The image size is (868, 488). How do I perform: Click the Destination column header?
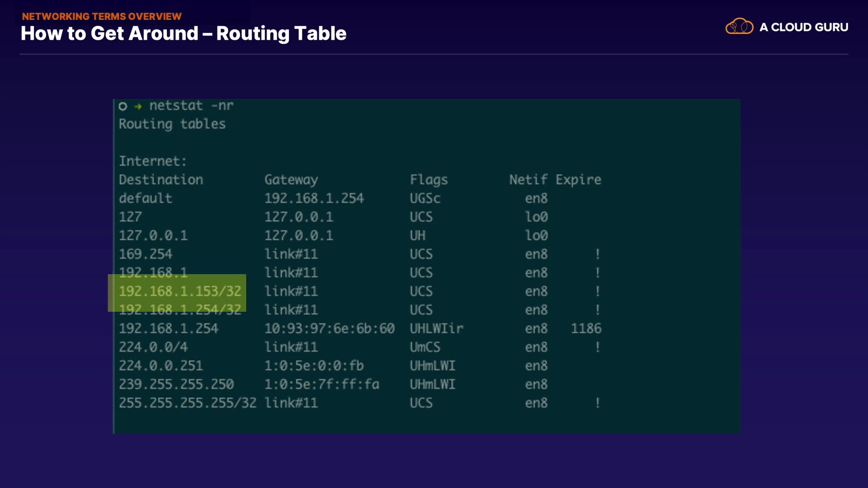(161, 180)
